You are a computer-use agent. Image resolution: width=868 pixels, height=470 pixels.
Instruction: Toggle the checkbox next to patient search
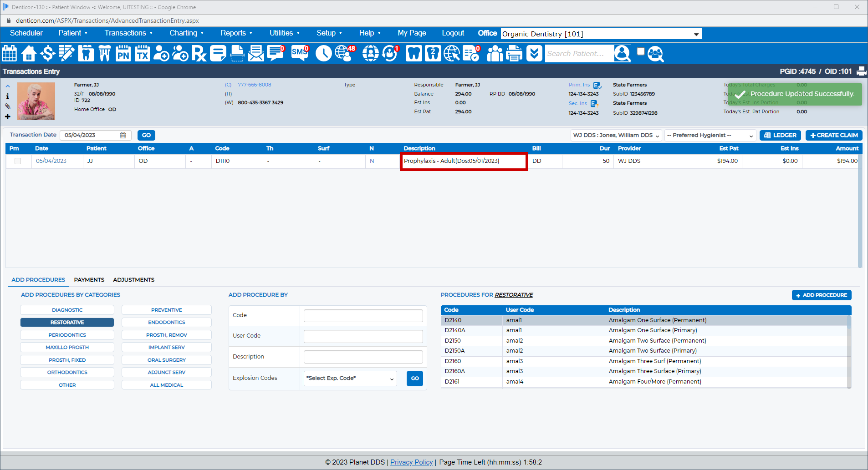640,51
